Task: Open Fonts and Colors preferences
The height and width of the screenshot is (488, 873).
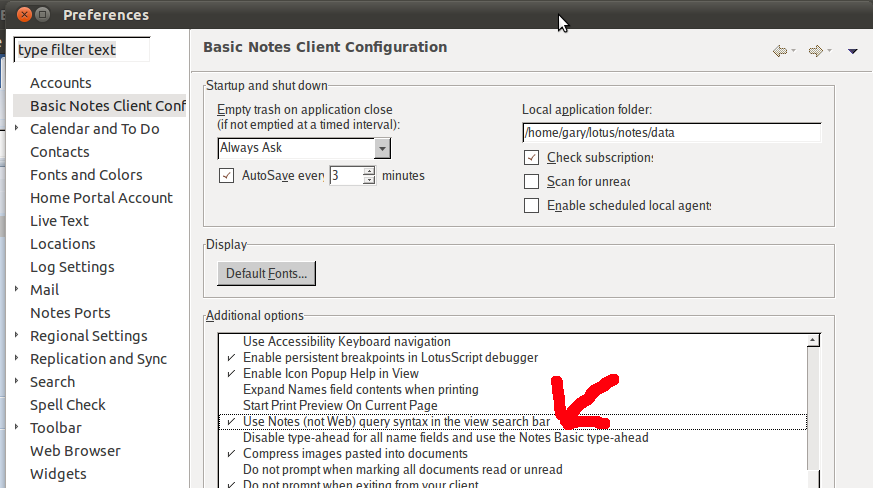Action: pos(86,175)
